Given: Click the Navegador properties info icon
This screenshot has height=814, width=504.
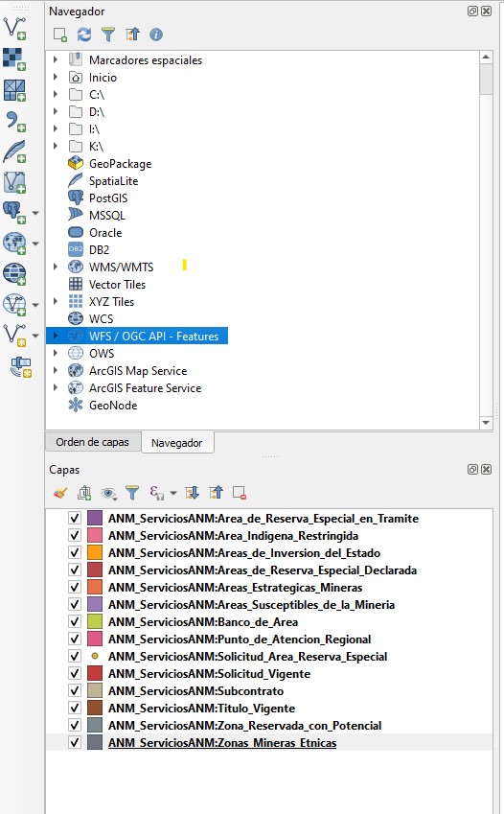Looking at the screenshot, I should pyautogui.click(x=156, y=35).
